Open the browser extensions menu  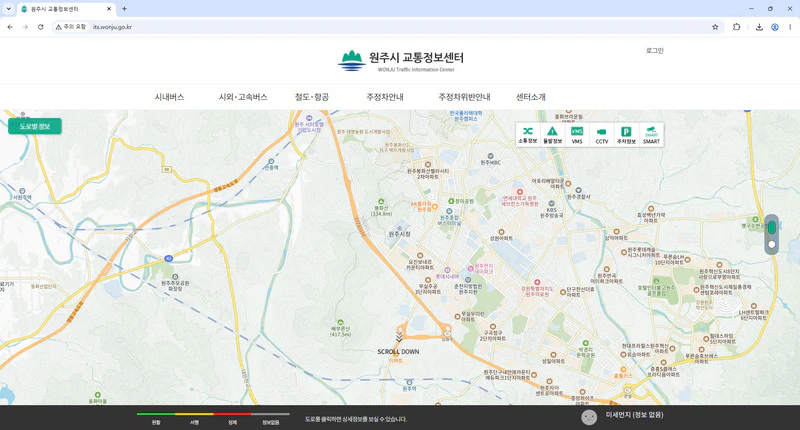[x=736, y=27]
